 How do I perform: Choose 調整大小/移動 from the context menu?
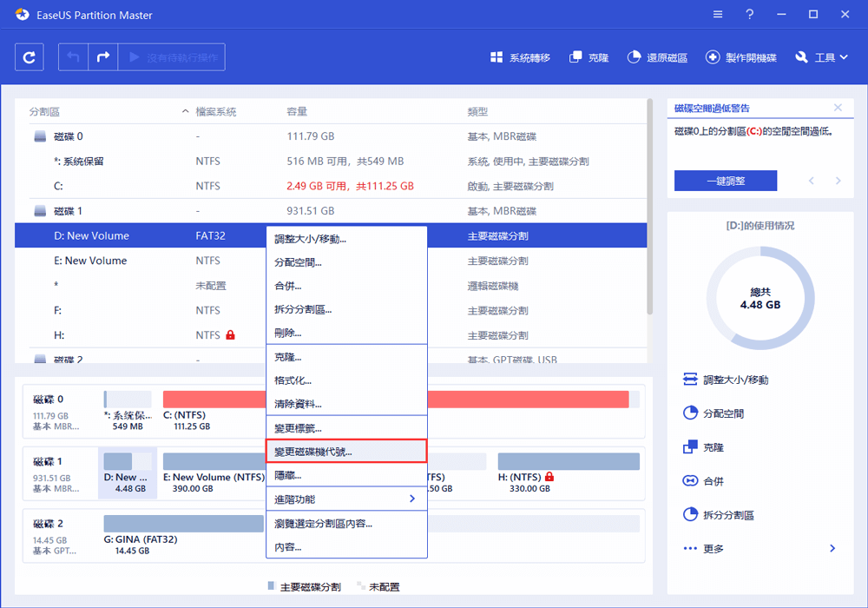tap(346, 239)
